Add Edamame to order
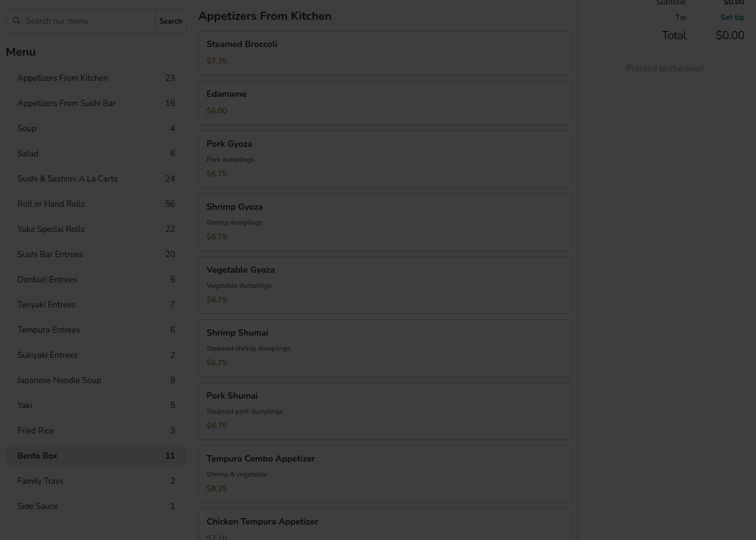Viewport: 756px width, 540px height. coord(385,103)
